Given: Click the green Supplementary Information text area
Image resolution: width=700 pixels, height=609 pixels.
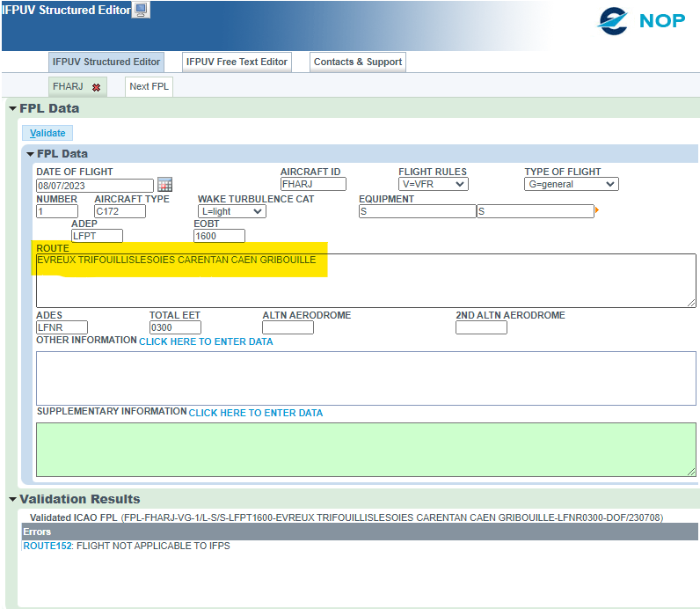Looking at the screenshot, I should [366, 450].
